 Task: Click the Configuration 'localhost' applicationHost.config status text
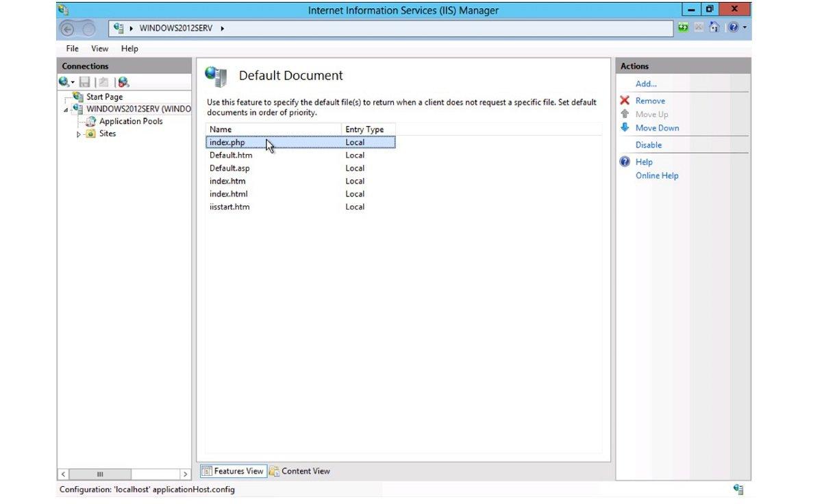coord(147,490)
